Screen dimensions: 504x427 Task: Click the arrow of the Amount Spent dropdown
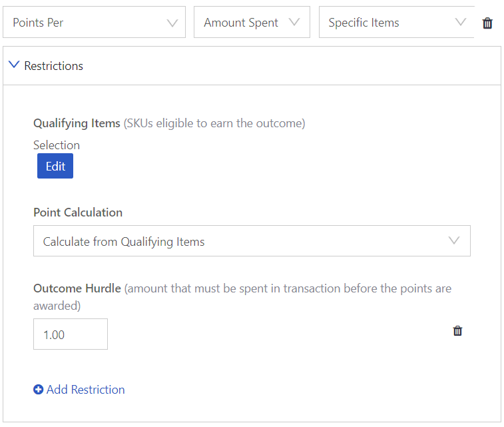pyautogui.click(x=294, y=22)
